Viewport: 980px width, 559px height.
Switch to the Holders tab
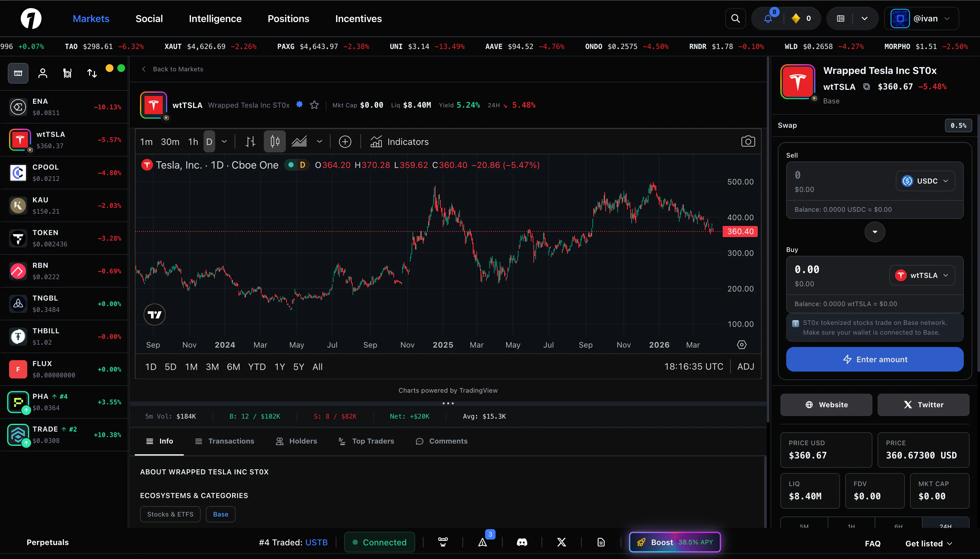click(x=296, y=441)
